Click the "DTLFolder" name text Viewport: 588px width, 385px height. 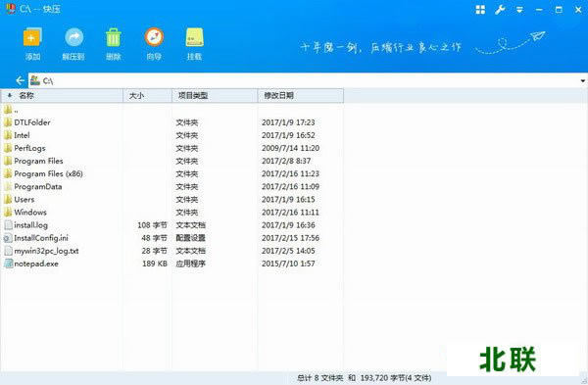click(x=32, y=122)
